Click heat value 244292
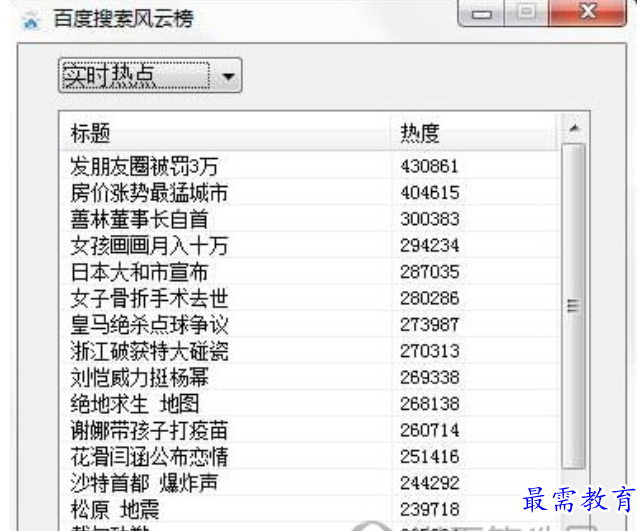Screen dimensions: 644x531 [429, 483]
